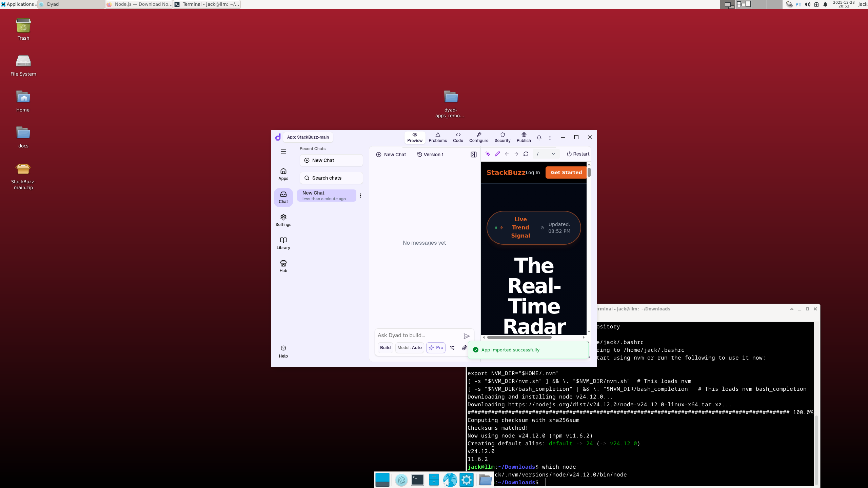The image size is (868, 488).
Task: Open the Applications menu in the top panel
Action: 18,4
